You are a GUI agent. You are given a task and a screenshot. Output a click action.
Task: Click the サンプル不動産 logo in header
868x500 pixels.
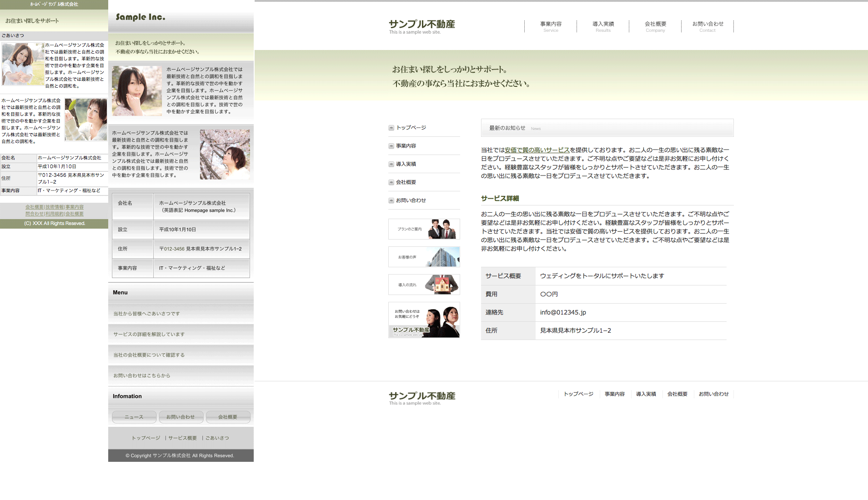[421, 26]
